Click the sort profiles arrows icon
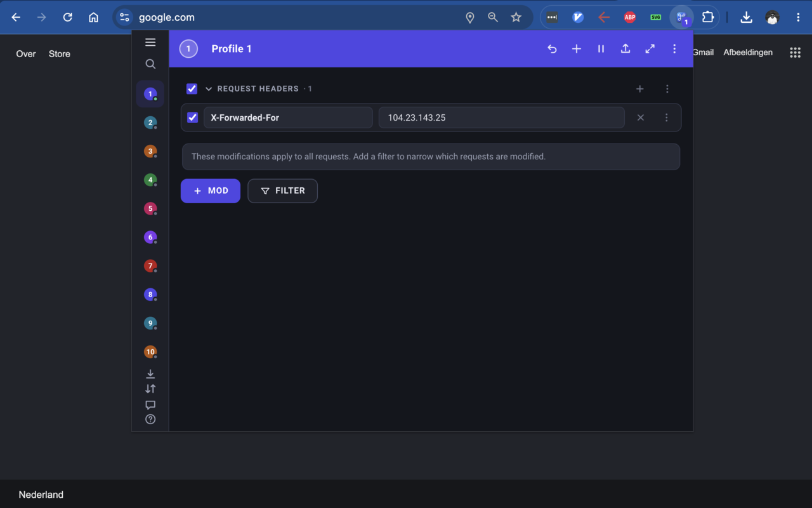Viewport: 812px width, 508px height. 150,389
